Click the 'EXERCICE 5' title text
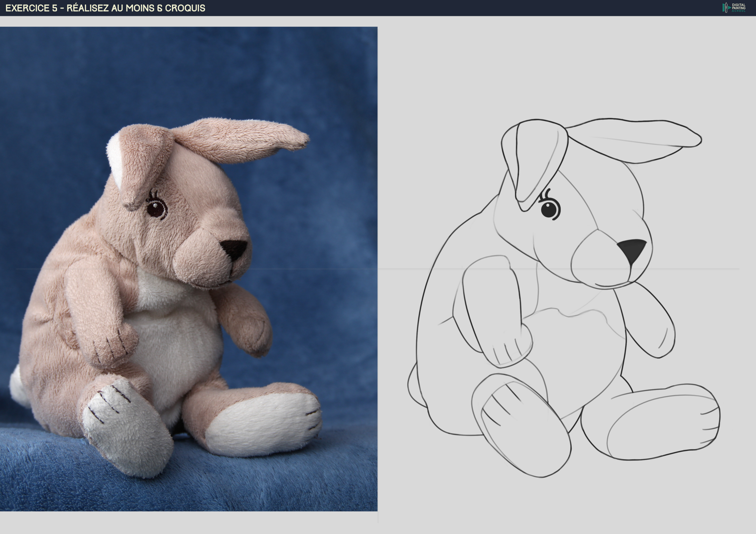This screenshot has height=534, width=756. pyautogui.click(x=31, y=8)
